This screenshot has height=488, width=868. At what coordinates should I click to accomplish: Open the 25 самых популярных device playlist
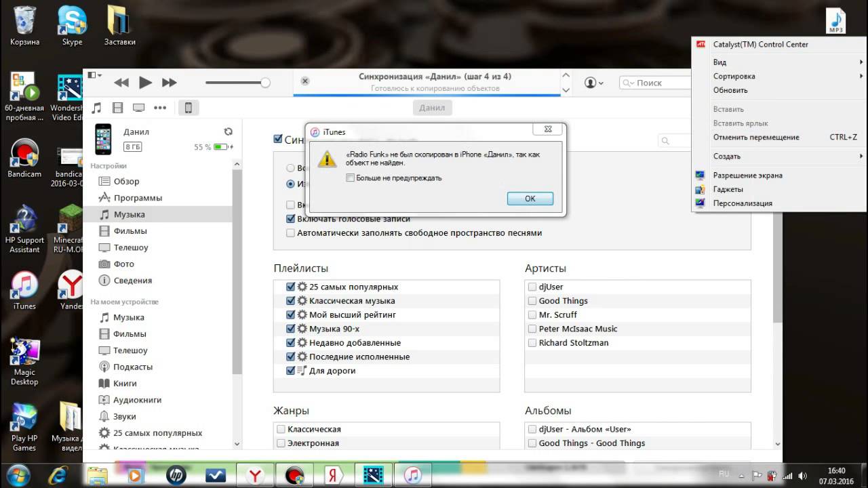pos(157,433)
